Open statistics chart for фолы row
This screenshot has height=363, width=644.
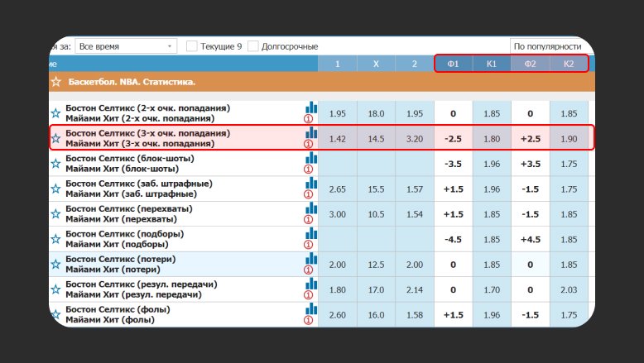pos(311,308)
